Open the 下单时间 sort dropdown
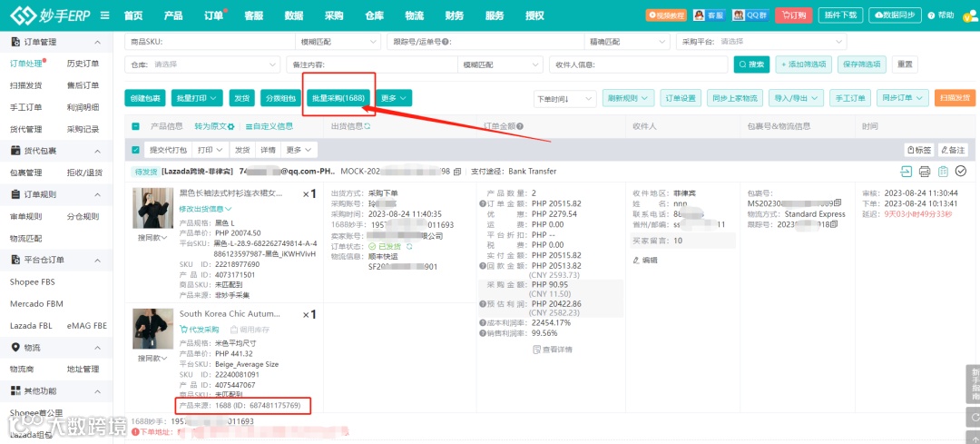 point(565,98)
